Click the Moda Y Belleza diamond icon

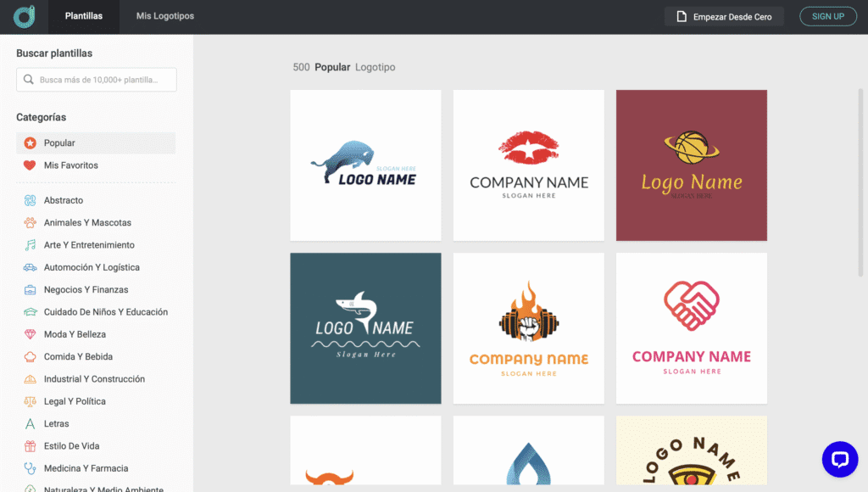30,334
